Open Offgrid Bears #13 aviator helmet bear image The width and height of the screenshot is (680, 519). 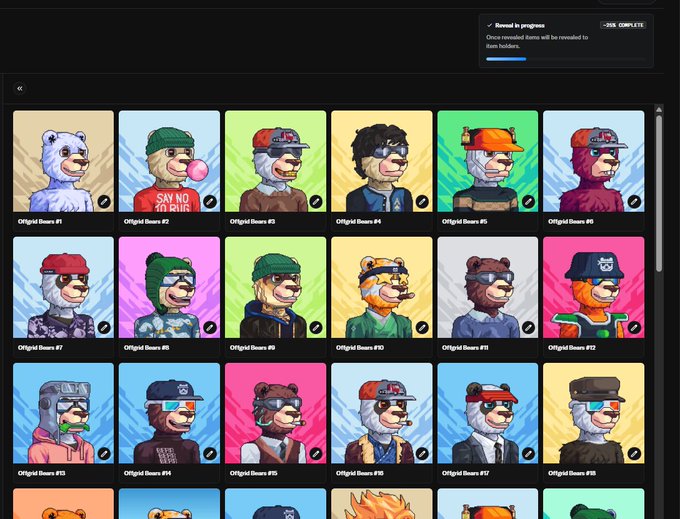tap(63, 413)
